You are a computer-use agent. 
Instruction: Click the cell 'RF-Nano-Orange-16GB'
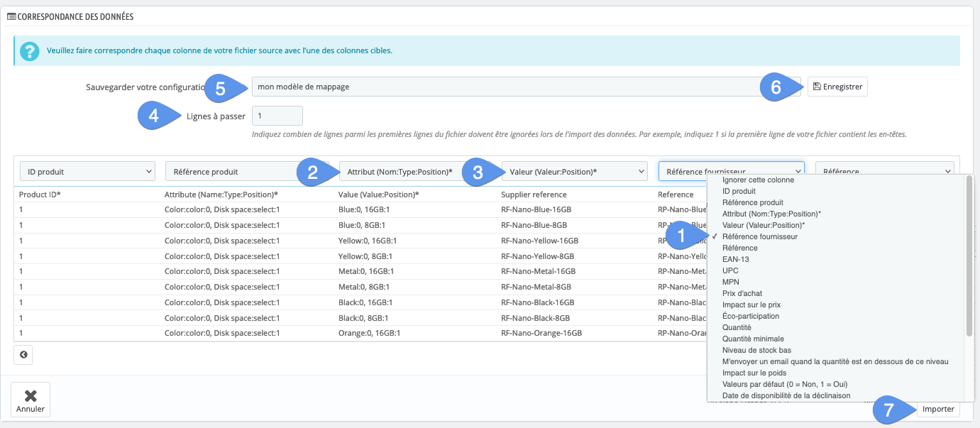click(x=541, y=333)
